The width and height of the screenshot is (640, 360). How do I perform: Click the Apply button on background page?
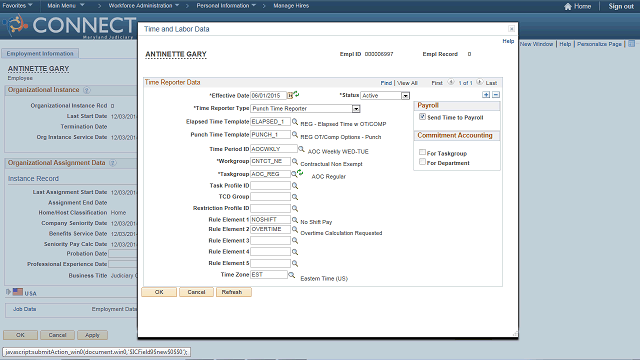(x=92, y=335)
